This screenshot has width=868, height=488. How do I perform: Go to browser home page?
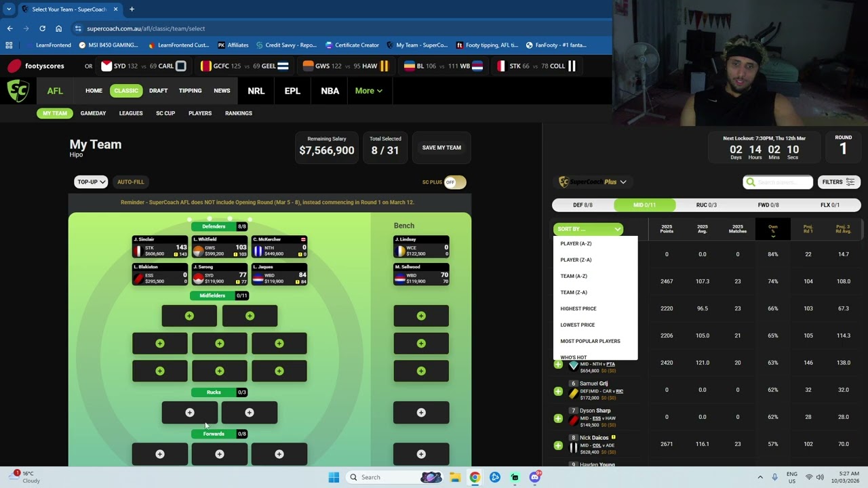tap(58, 28)
